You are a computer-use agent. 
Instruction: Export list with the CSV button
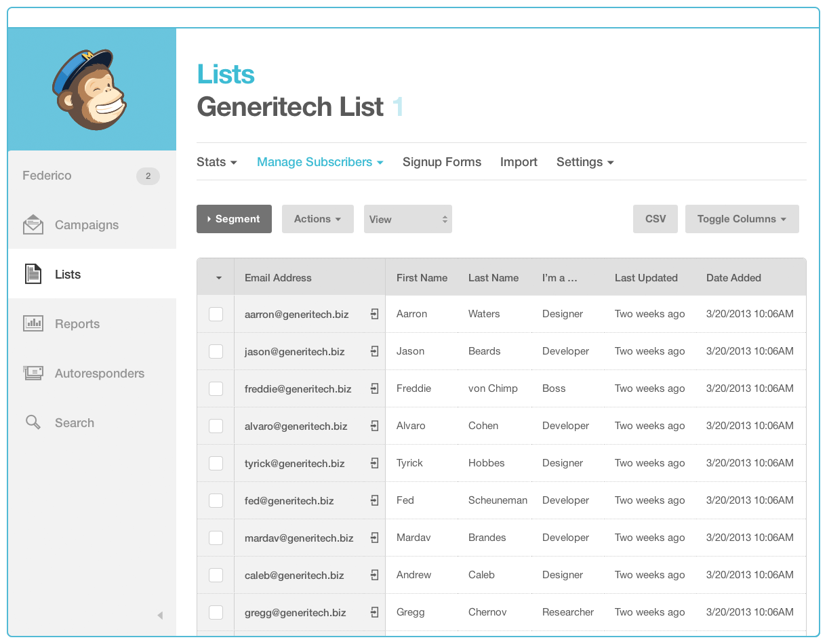point(655,219)
